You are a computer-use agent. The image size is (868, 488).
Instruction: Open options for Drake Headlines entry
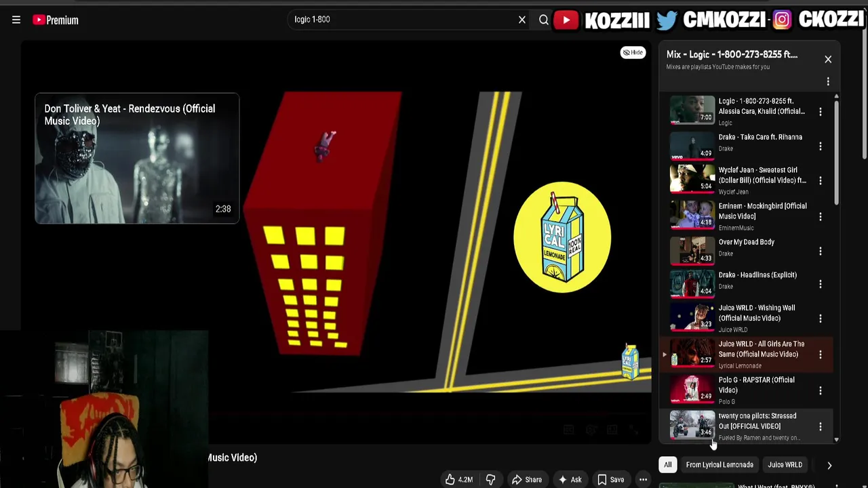point(821,285)
